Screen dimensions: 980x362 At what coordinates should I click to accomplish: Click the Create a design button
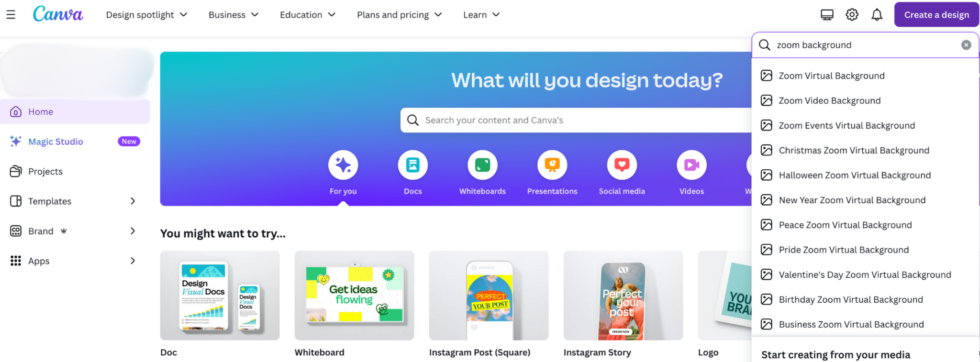coord(936,15)
